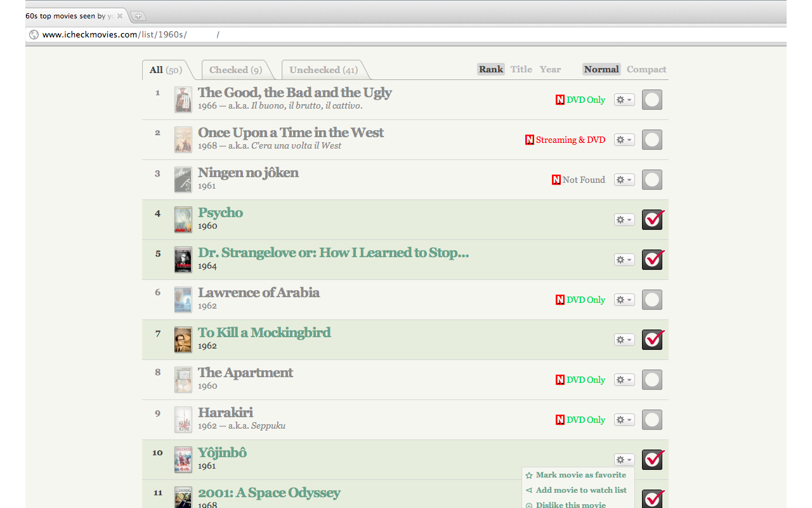Open gear options for The Good, the Bad and the Ugly
Image resolution: width=812 pixels, height=508 pixels.
click(x=624, y=100)
